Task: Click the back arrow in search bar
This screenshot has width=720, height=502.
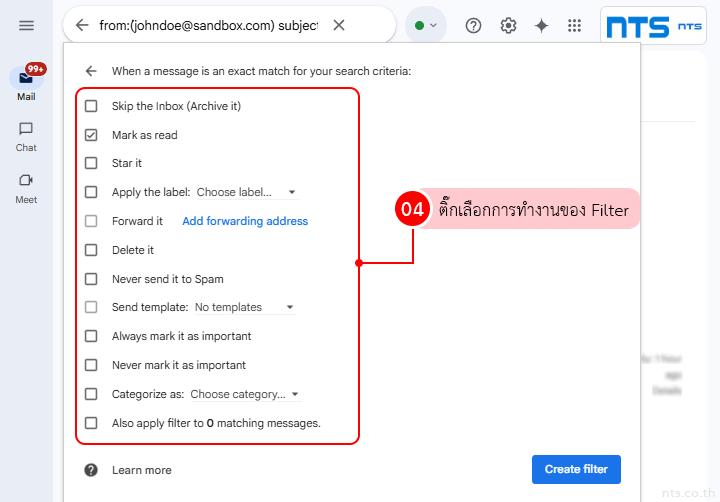Action: click(x=82, y=25)
